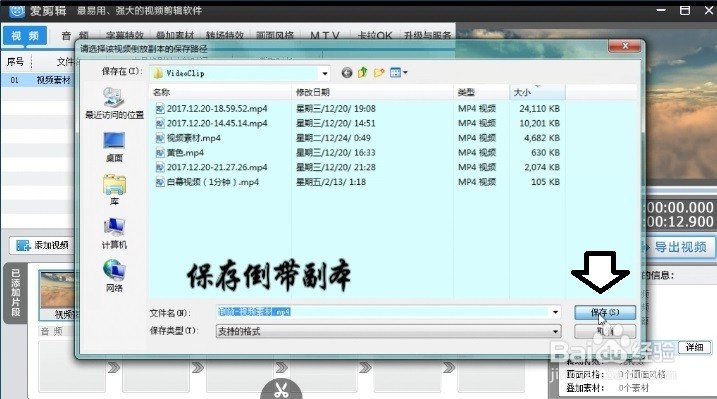Click the 详细 button in info panel
Screen dimensions: 717x399
coord(695,347)
